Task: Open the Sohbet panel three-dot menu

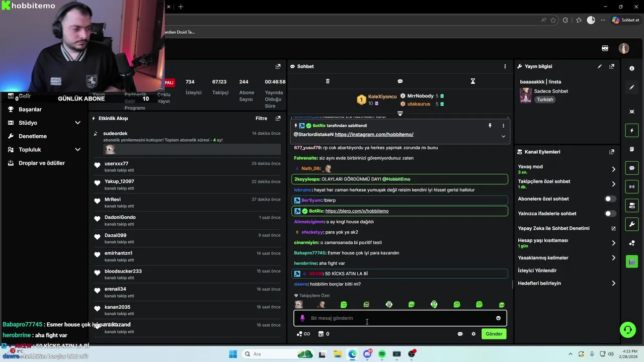Action: pos(505,66)
